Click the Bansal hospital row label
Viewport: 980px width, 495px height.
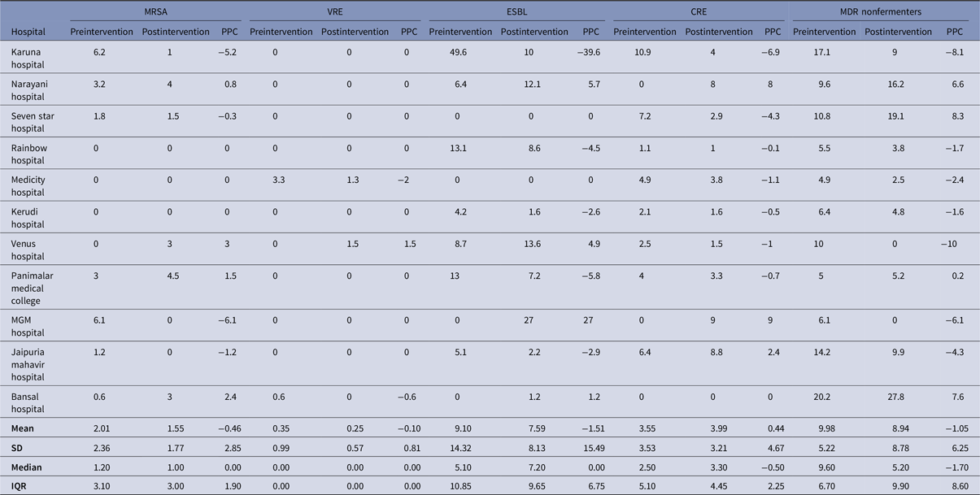point(28,402)
